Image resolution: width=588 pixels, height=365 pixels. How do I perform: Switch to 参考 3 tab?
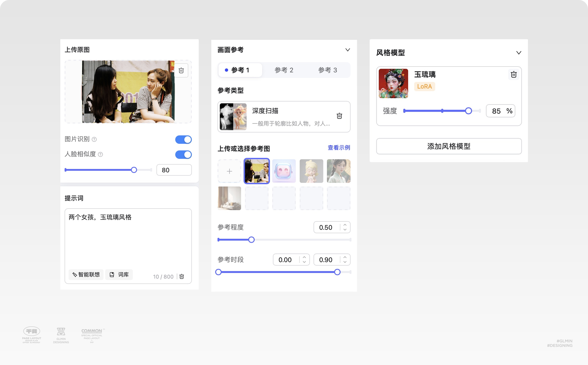click(x=327, y=70)
